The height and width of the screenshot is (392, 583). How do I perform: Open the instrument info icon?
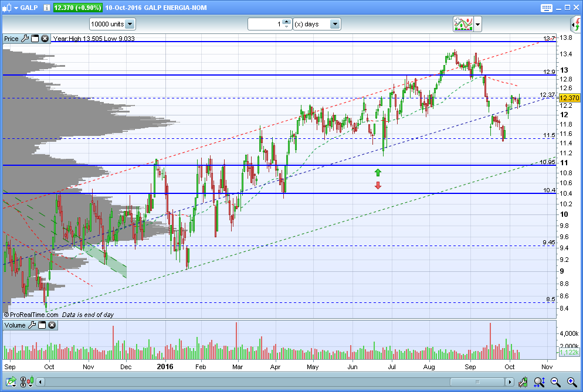[47, 8]
